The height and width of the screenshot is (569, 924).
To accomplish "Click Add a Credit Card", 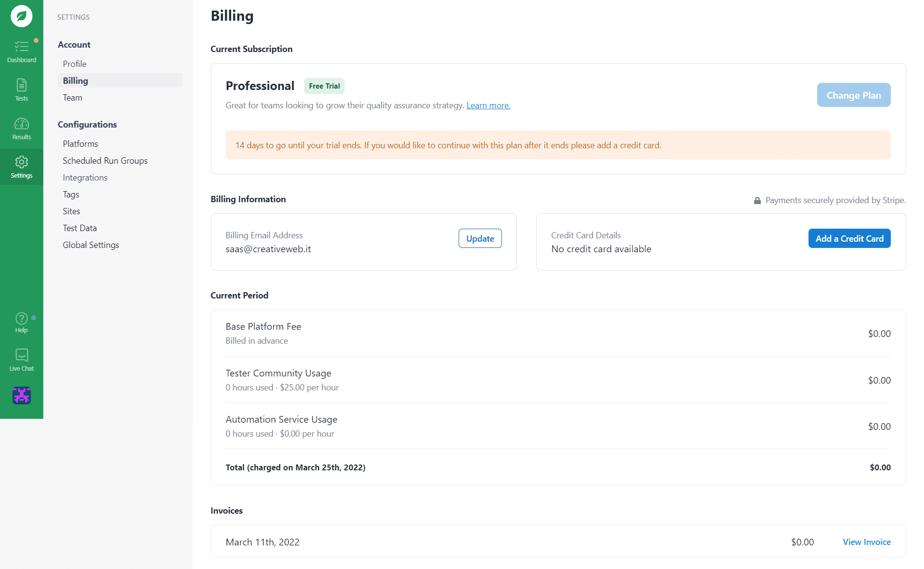I will tap(849, 238).
